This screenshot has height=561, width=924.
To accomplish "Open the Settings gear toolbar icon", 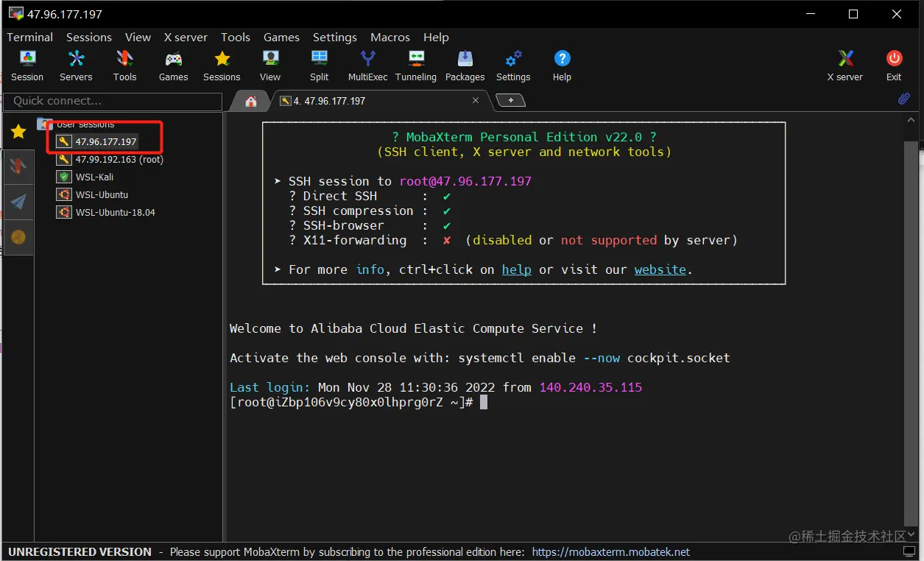I will click(513, 66).
